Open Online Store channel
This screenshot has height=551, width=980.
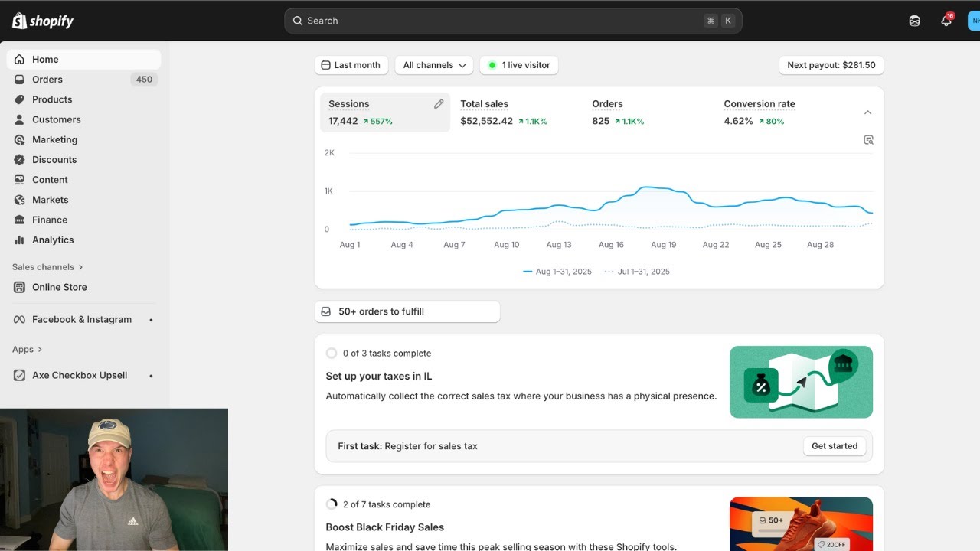(83, 287)
